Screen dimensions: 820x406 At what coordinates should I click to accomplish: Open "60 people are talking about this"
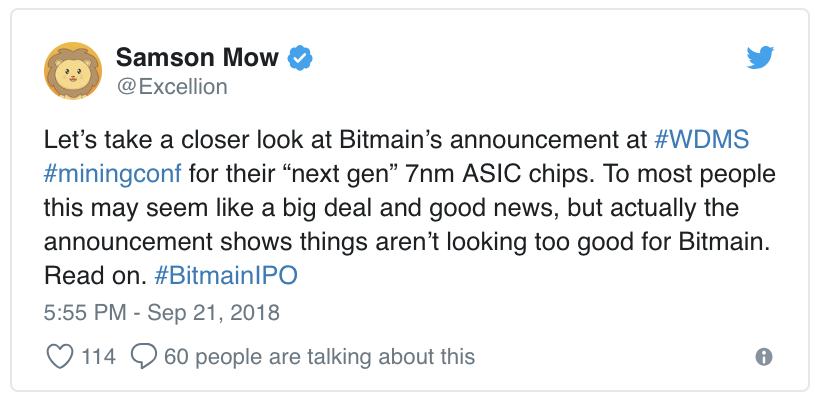319,356
